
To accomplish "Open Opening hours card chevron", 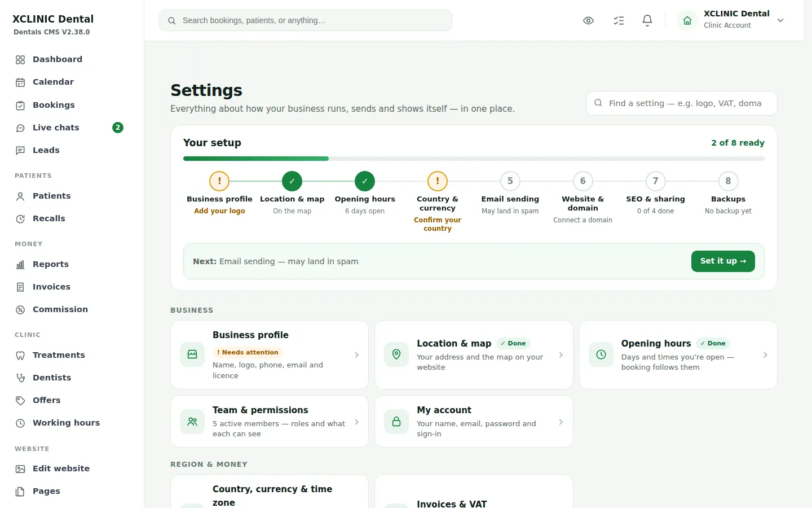I will pos(765,355).
